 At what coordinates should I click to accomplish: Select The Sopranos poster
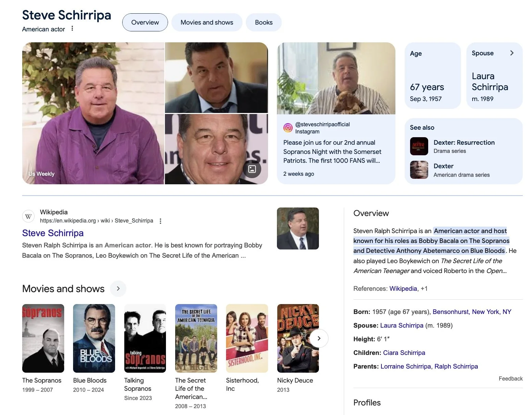point(43,338)
